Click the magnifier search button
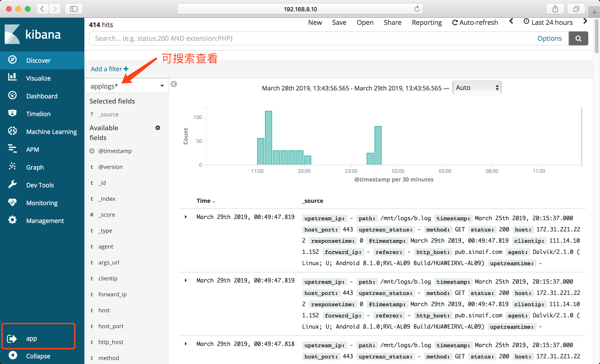The height and width of the screenshot is (364, 600). pos(578,38)
